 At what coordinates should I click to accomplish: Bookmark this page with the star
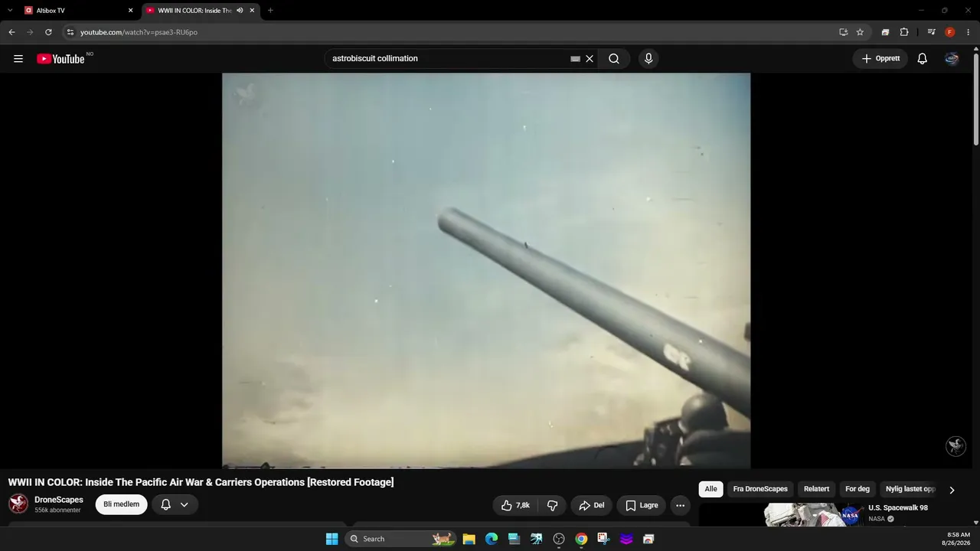860,32
